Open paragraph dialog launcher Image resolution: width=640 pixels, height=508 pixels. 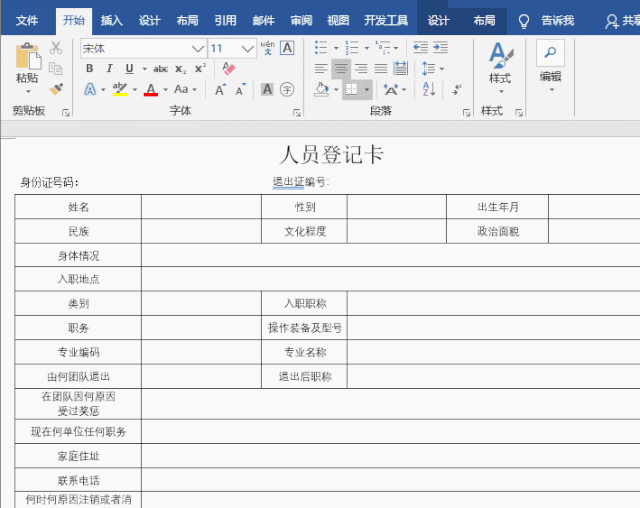[466, 113]
